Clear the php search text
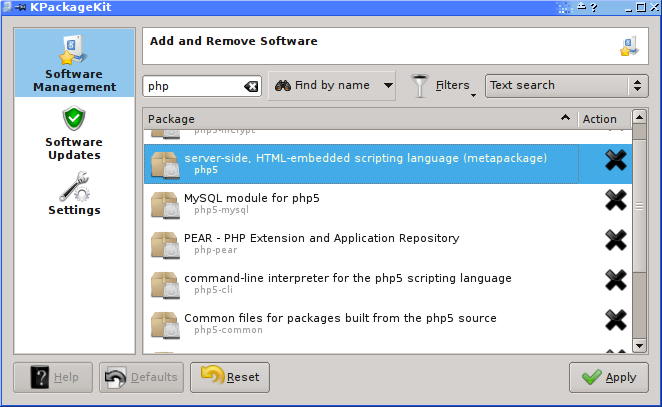The image size is (662, 407). (251, 87)
